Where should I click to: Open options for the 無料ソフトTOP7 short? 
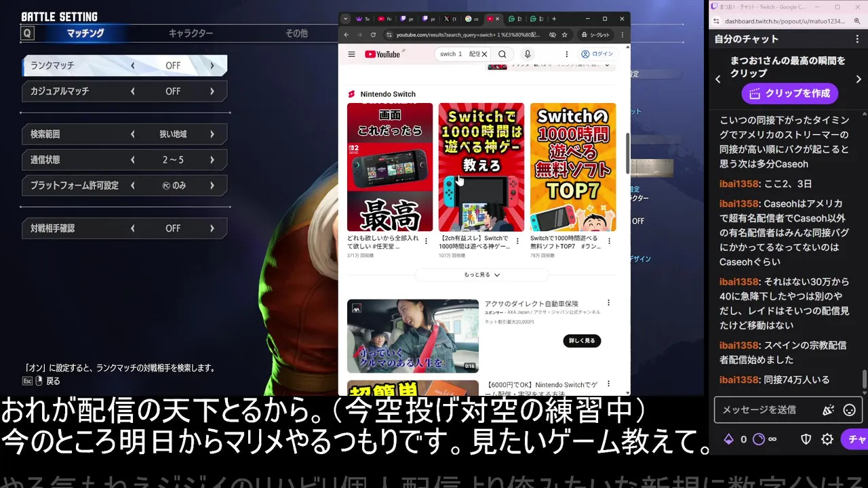click(609, 241)
